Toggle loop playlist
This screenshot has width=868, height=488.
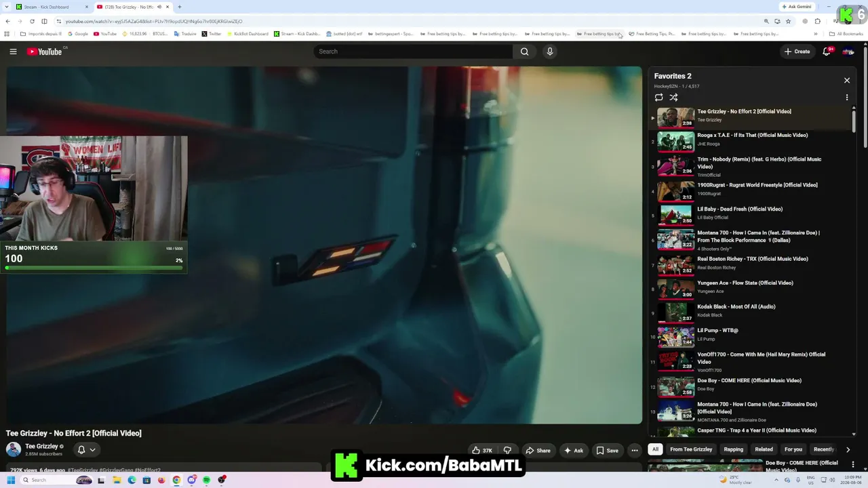pos(658,98)
